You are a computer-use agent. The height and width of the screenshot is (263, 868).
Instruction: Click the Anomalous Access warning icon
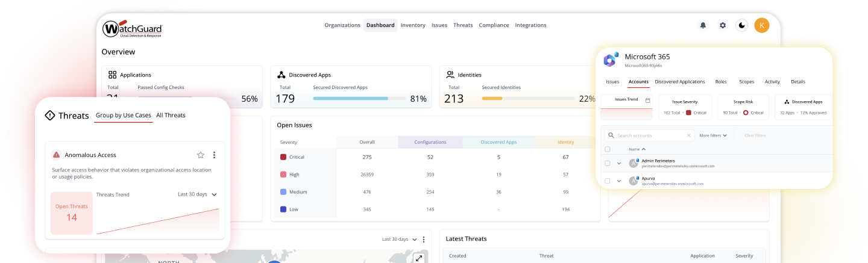pos(56,155)
